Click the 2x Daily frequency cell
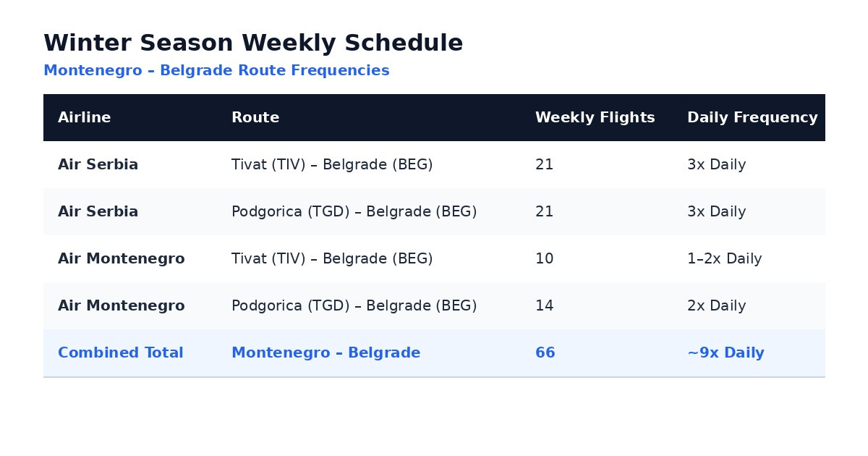868x456 pixels. (717, 306)
